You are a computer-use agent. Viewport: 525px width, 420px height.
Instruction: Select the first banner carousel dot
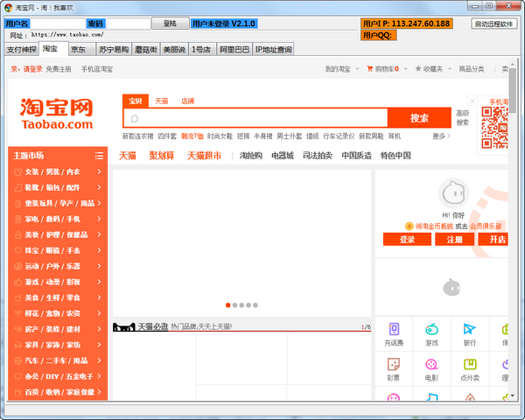[228, 305]
